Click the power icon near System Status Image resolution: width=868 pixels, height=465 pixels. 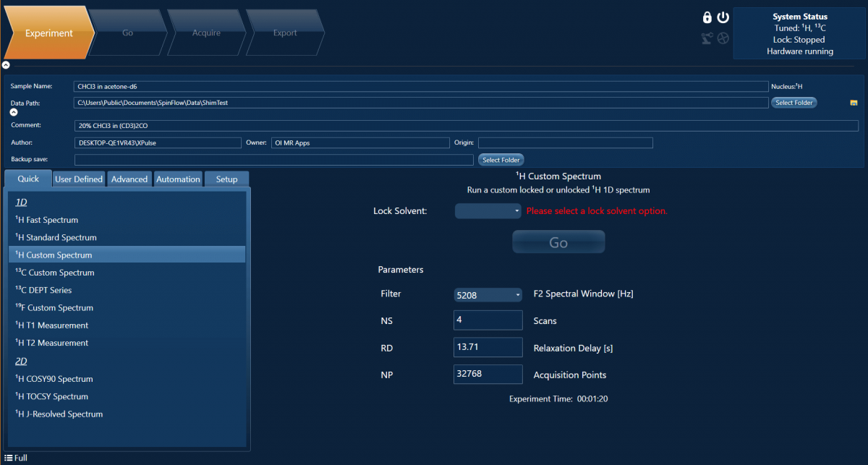(x=723, y=17)
